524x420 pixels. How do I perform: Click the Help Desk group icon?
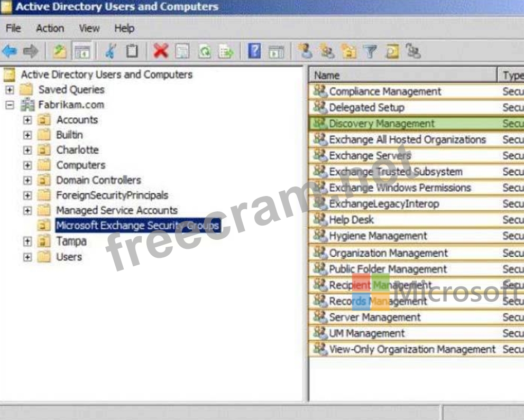tap(320, 219)
